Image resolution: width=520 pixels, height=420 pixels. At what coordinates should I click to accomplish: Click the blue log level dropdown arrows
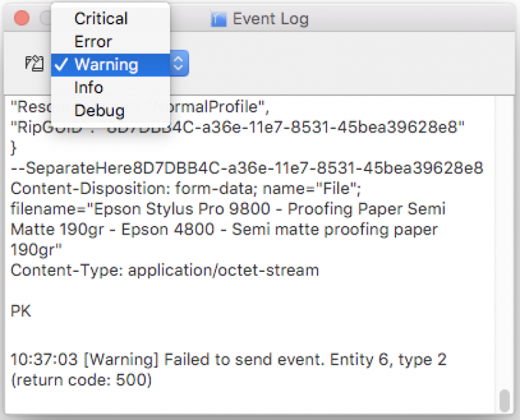(x=179, y=64)
